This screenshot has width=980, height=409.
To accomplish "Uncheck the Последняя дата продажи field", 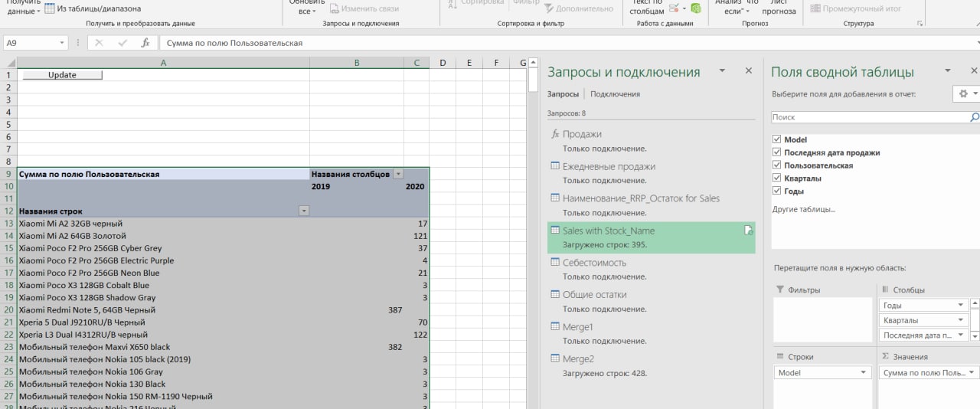I will pos(777,152).
